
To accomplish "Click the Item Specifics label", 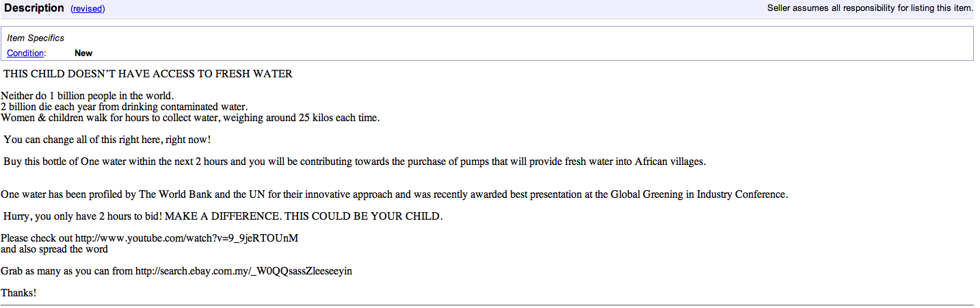I will [x=36, y=38].
